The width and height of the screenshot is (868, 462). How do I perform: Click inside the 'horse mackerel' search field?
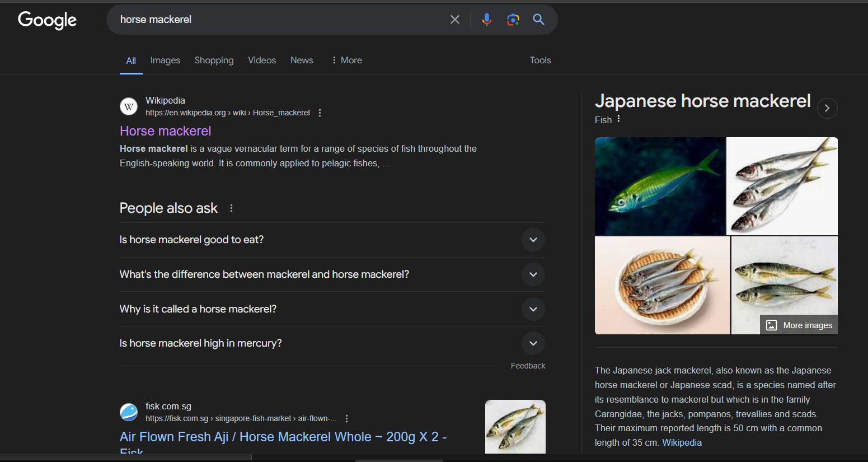[x=280, y=20]
